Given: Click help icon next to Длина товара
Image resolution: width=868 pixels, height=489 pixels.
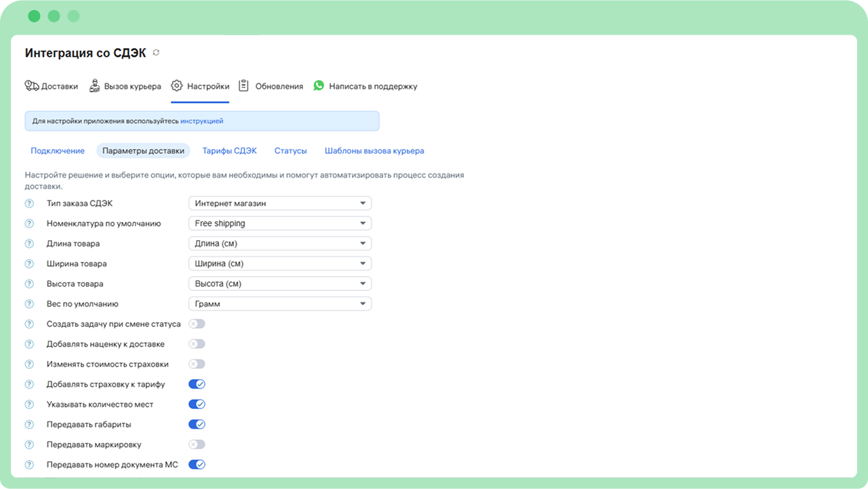Looking at the screenshot, I should point(29,243).
